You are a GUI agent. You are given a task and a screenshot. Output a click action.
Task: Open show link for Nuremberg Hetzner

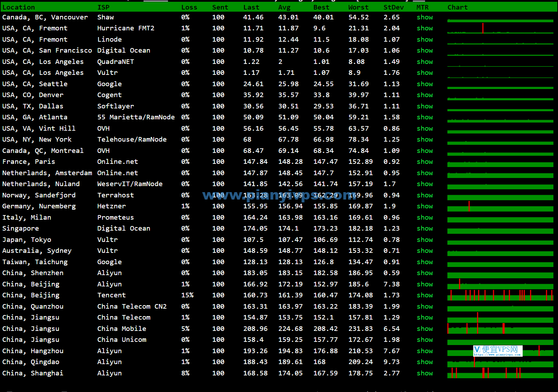(424, 206)
